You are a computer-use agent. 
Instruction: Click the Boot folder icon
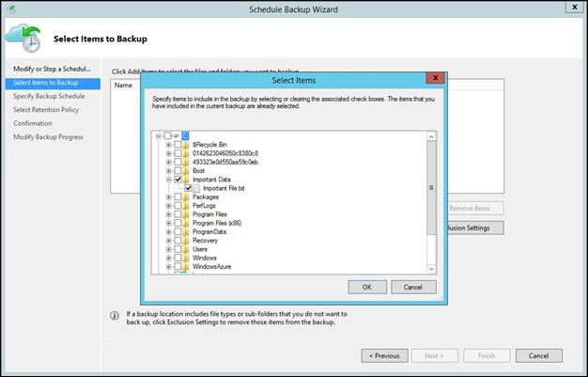186,171
